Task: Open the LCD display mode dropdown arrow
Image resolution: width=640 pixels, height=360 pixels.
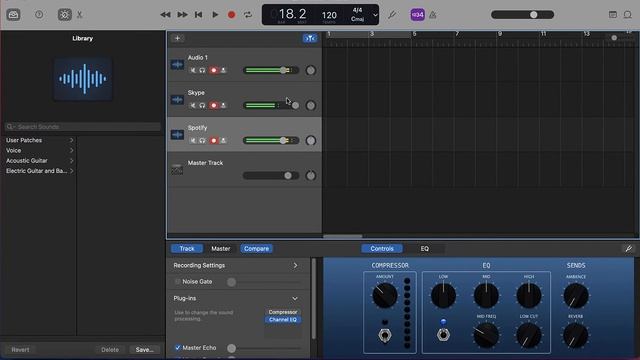Action: (x=375, y=15)
